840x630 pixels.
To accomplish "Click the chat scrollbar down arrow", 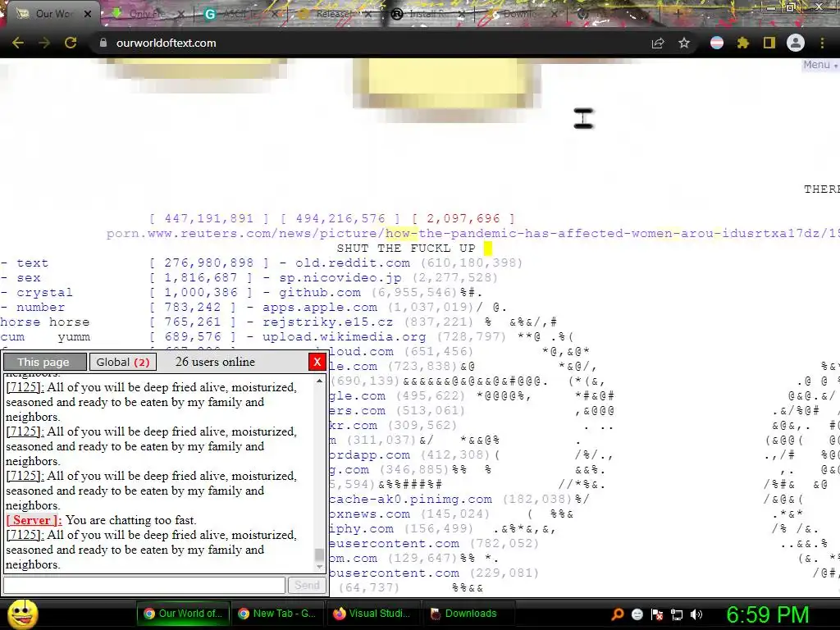I will 320,567.
